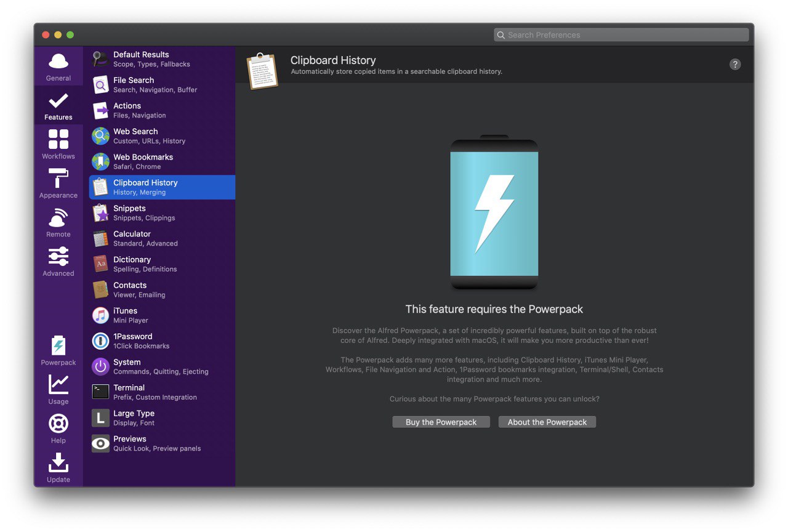The image size is (788, 532).
Task: Open the Remote section
Action: click(58, 222)
